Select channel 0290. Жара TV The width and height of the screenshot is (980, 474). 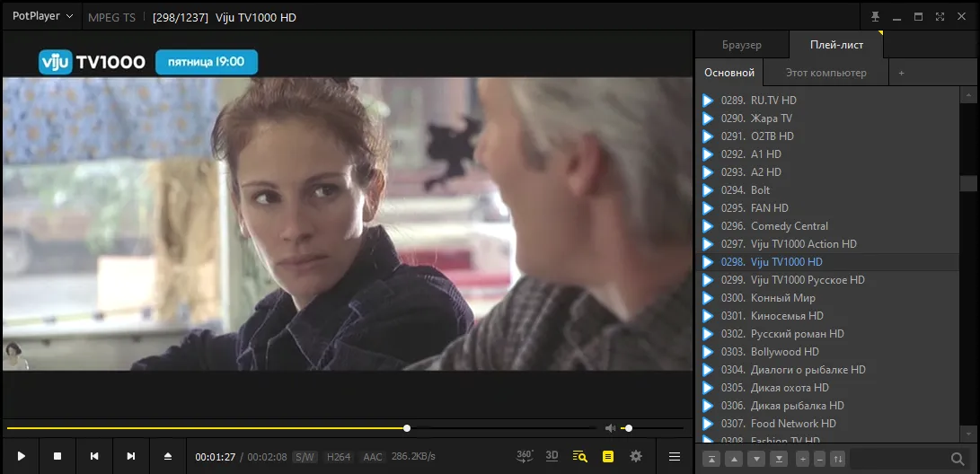click(x=827, y=118)
